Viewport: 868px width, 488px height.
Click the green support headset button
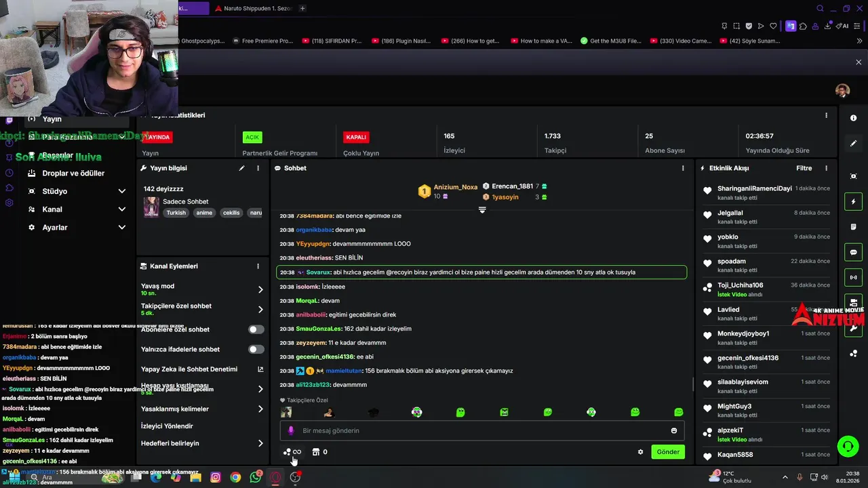click(x=848, y=446)
